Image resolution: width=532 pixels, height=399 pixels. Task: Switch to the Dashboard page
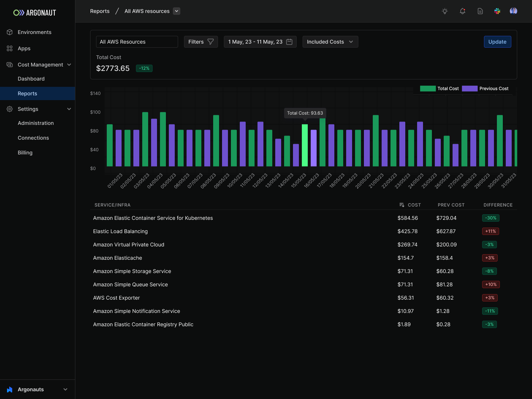point(31,79)
